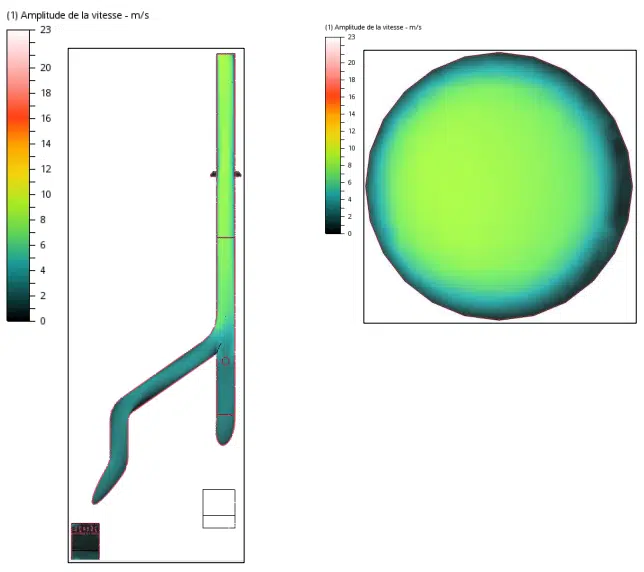Click the dark clamp marker on left side of vertical pipe
The width and height of the screenshot is (644, 572).
click(213, 174)
